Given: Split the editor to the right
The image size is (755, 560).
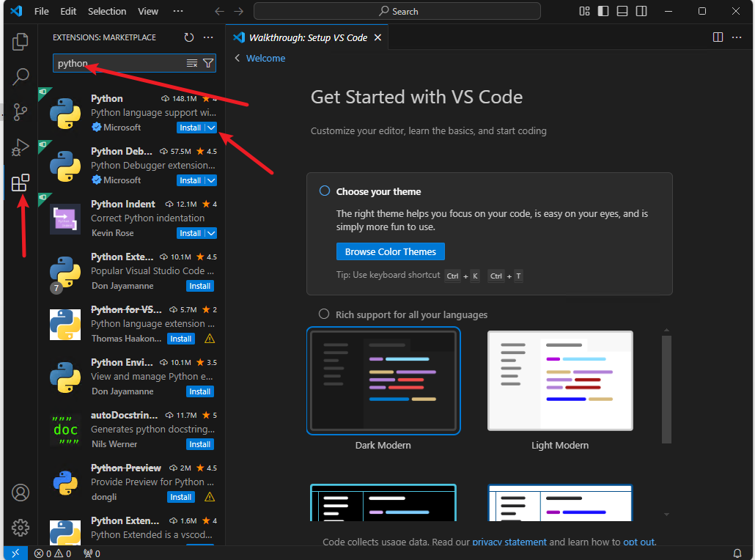Looking at the screenshot, I should (x=718, y=37).
